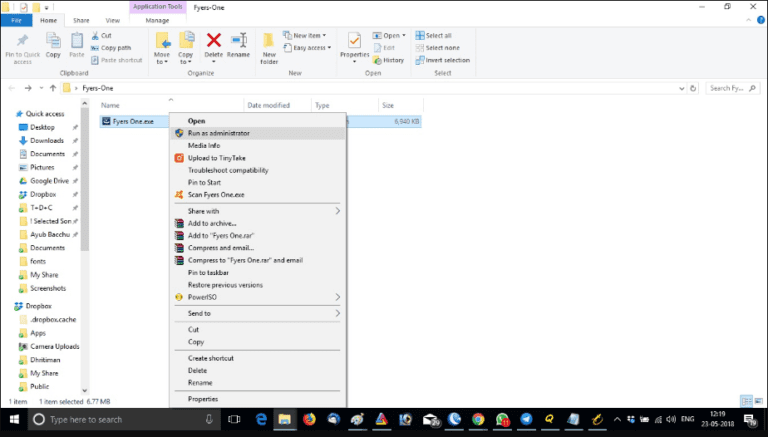768x437 pixels.
Task: Switch to the View ribbon tab
Action: [x=113, y=18]
